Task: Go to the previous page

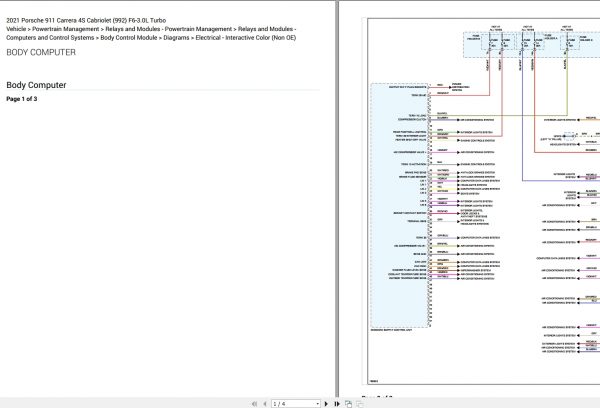Action: 265,404
